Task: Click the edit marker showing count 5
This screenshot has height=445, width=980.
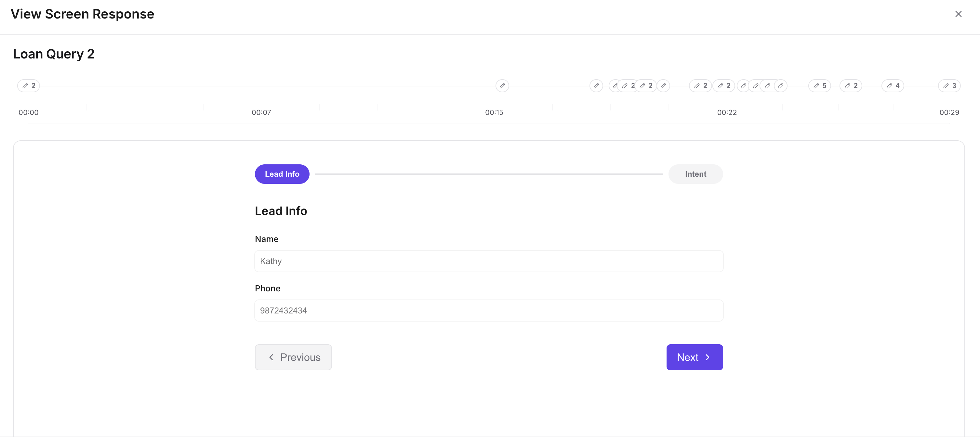Action: click(x=819, y=86)
